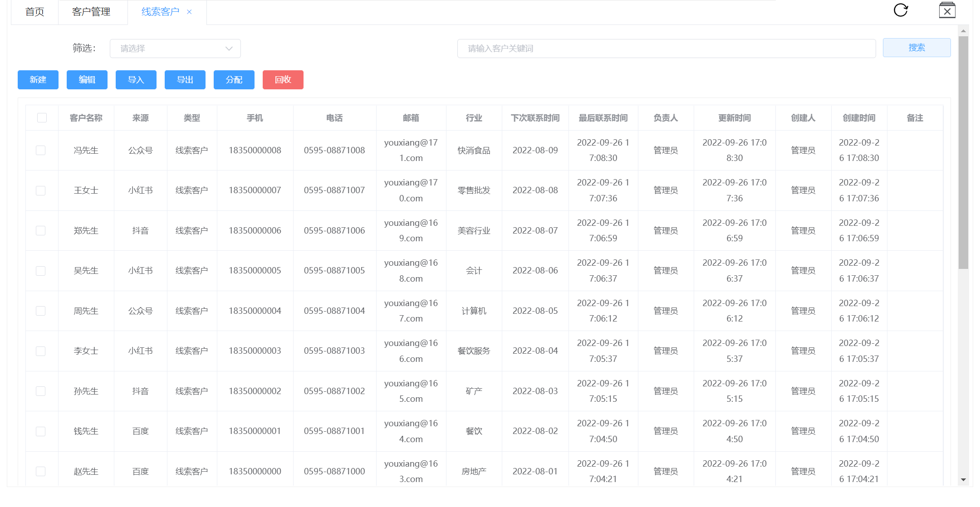
Task: Click the 导出 button
Action: (185, 80)
